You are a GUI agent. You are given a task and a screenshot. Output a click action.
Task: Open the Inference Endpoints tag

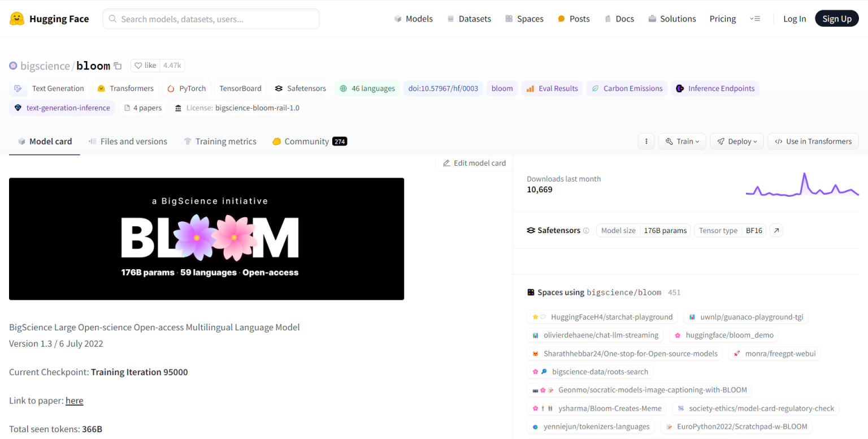[715, 88]
